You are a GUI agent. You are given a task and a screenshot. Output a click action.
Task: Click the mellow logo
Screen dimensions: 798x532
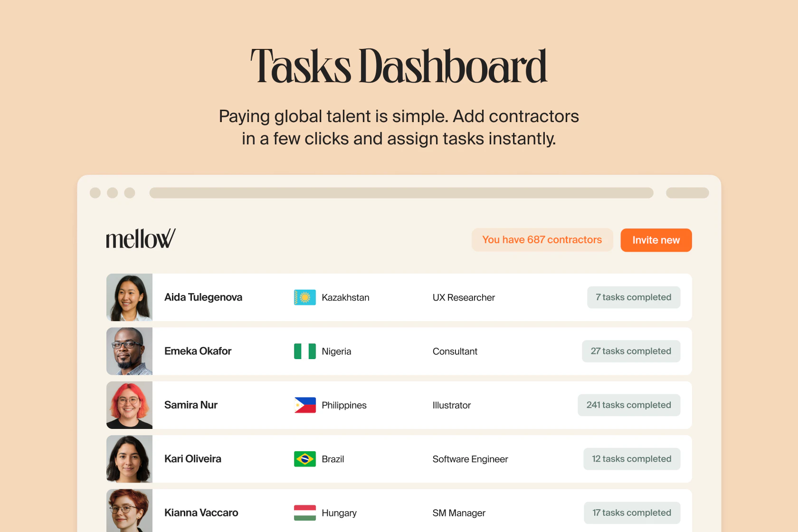coord(141,238)
